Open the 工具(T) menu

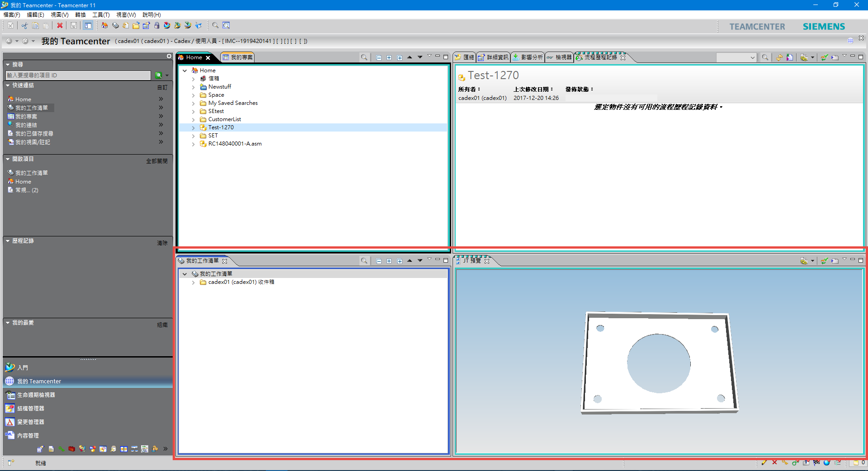101,15
